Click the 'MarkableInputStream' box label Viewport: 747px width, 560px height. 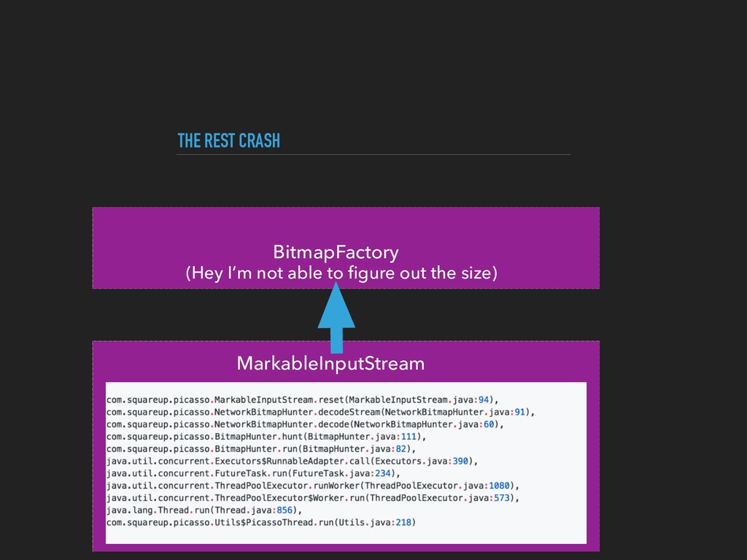(x=330, y=363)
